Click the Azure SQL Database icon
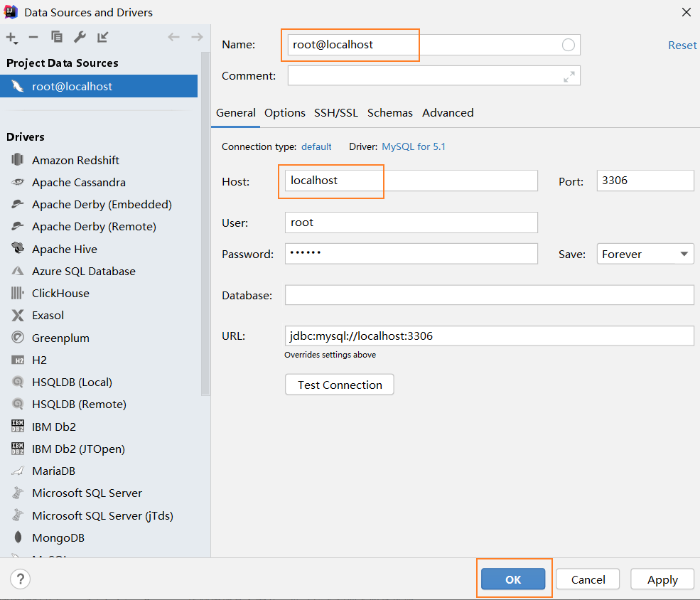This screenshot has width=700, height=600. coord(17,271)
